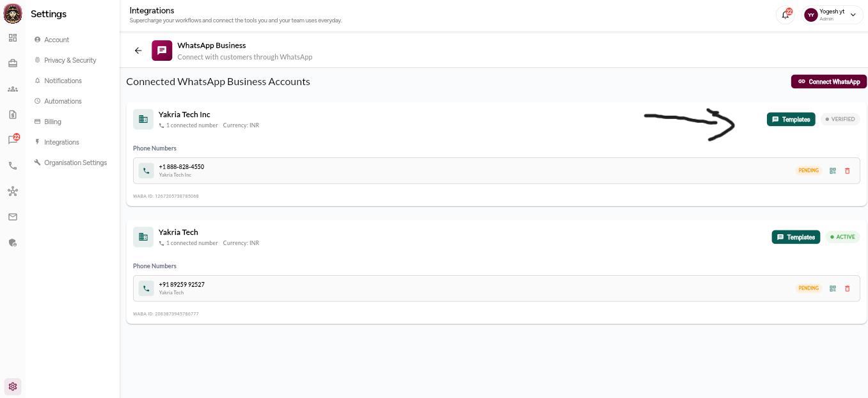The height and width of the screenshot is (398, 868).
Task: Select Organisation Settings menu item
Action: [75, 163]
